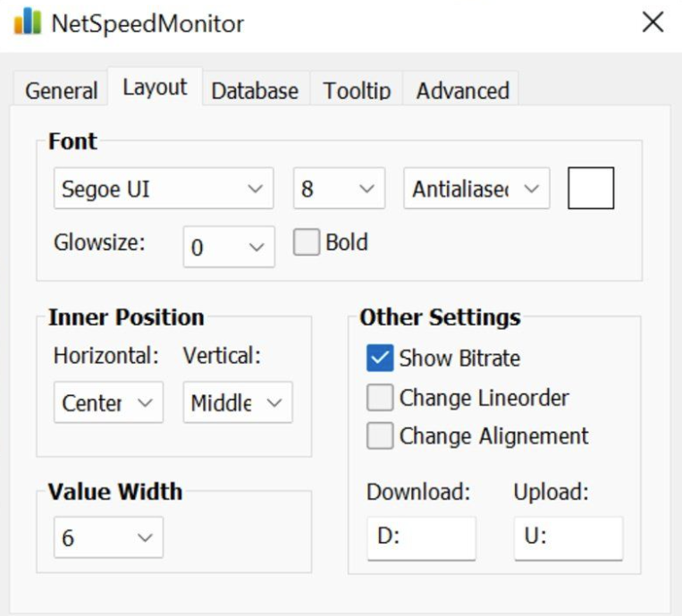This screenshot has height=616, width=682.
Task: Open the Segoe UI font dropdown
Action: click(x=164, y=189)
